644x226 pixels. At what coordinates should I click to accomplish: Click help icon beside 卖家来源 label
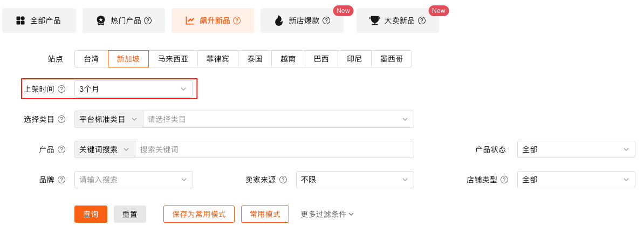283,180
